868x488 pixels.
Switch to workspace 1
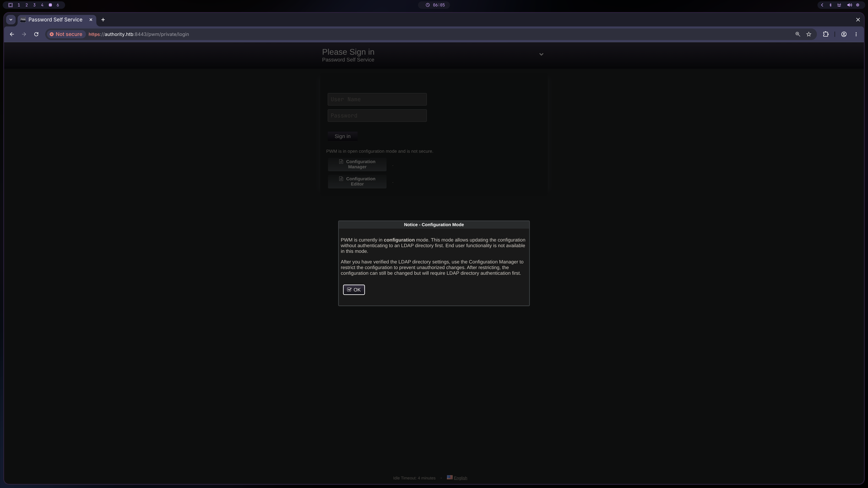[x=19, y=5]
